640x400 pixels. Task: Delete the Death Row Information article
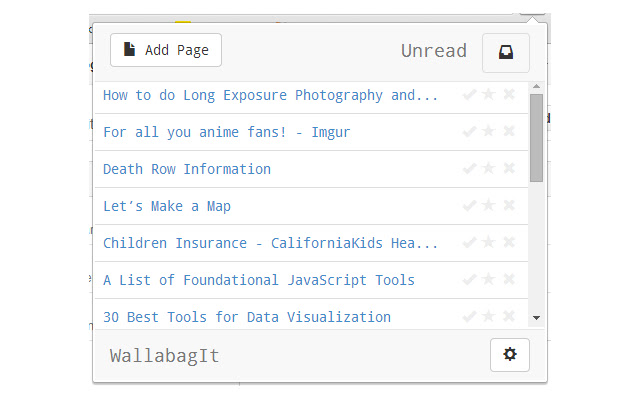point(509,169)
